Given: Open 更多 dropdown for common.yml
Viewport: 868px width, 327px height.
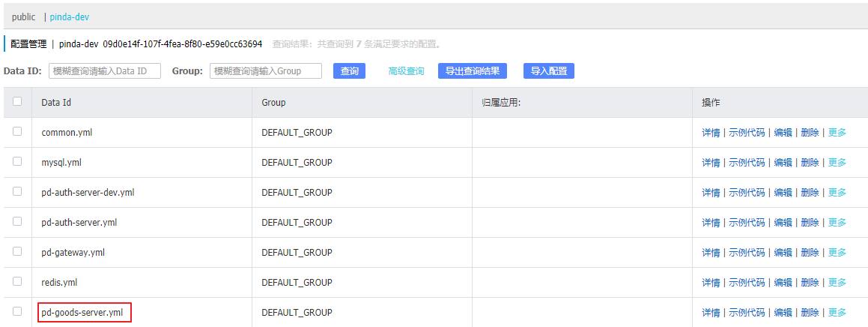Looking at the screenshot, I should pyautogui.click(x=837, y=133).
